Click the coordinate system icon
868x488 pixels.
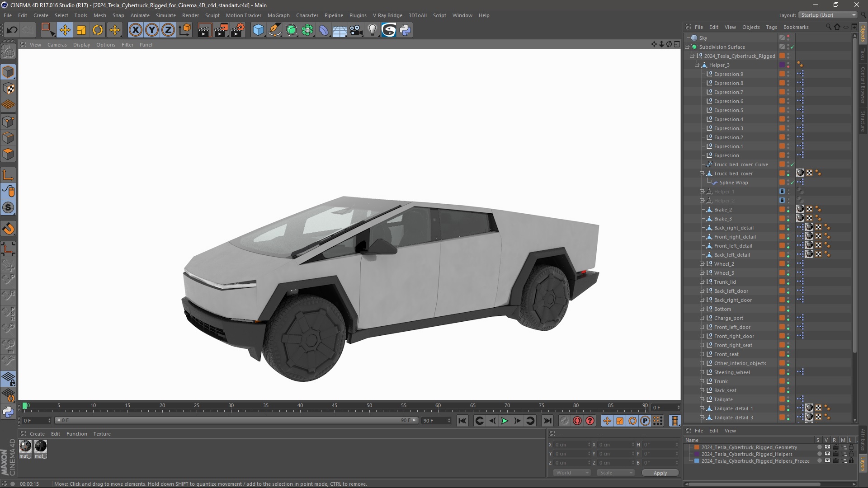click(185, 30)
